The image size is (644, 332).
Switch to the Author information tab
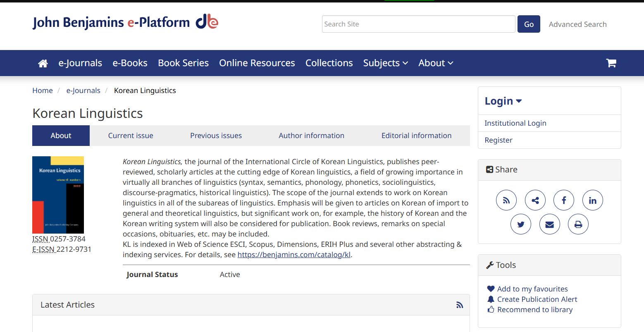pyautogui.click(x=311, y=136)
